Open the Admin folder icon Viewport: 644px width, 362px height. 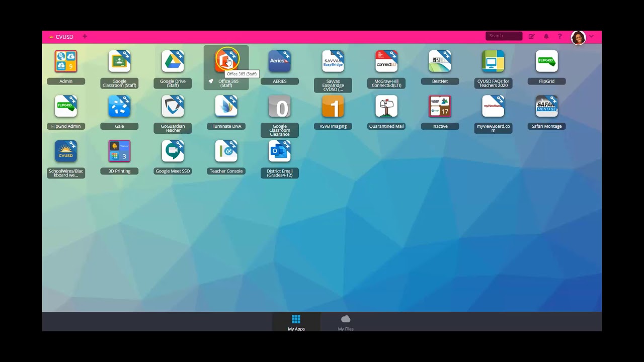[66, 61]
